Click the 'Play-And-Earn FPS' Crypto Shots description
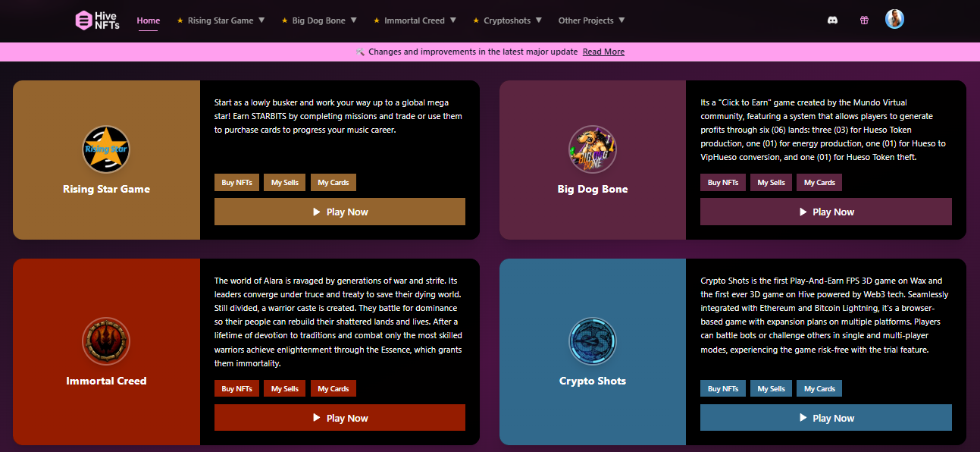This screenshot has height=452, width=980. [824, 315]
